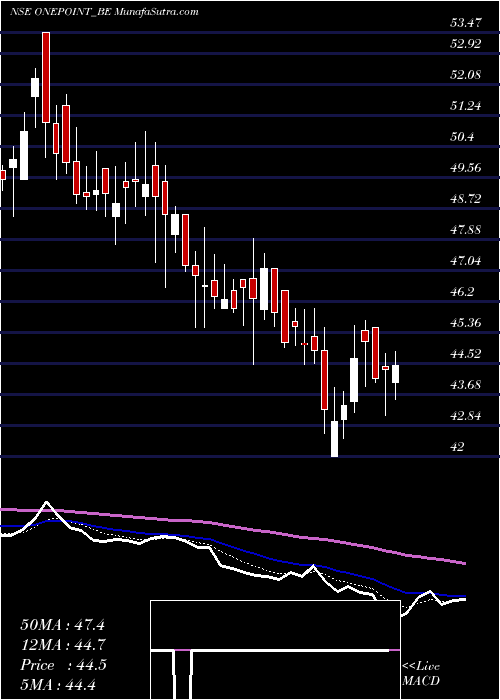The image size is (500, 700).
Task: Click the 42 price axis label
Action: click(x=458, y=447)
